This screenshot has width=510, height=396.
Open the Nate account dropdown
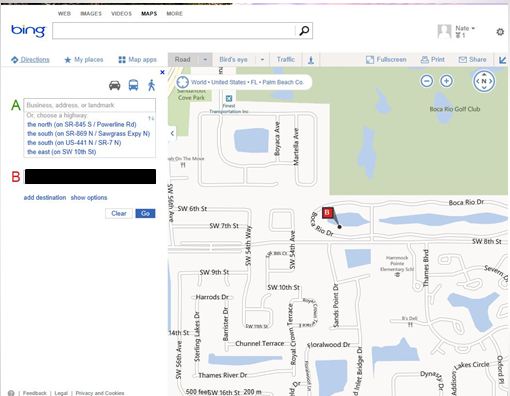465,28
